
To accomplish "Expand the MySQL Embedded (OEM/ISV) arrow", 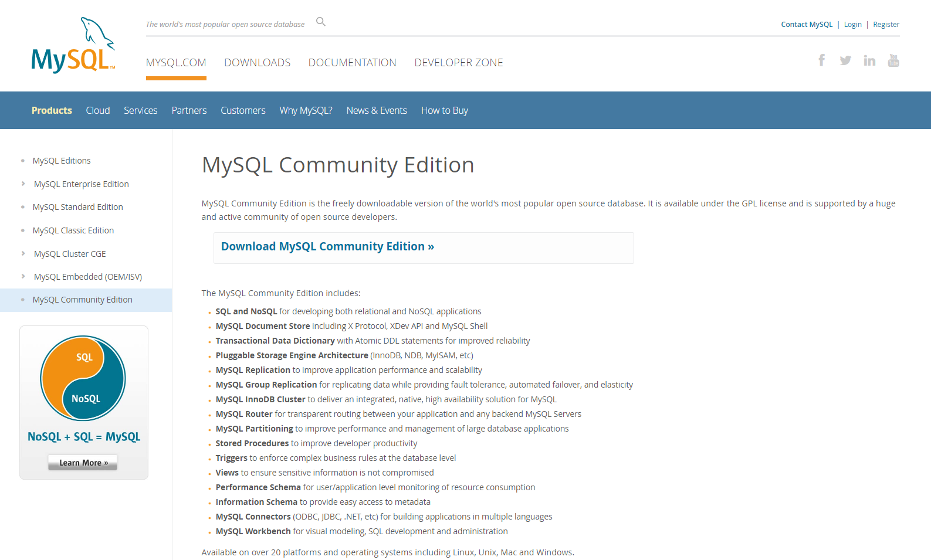I will point(23,276).
